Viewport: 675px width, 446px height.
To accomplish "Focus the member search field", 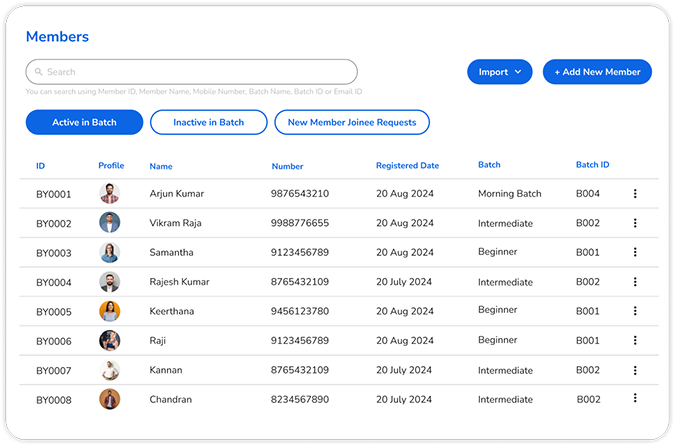I will tap(200, 72).
